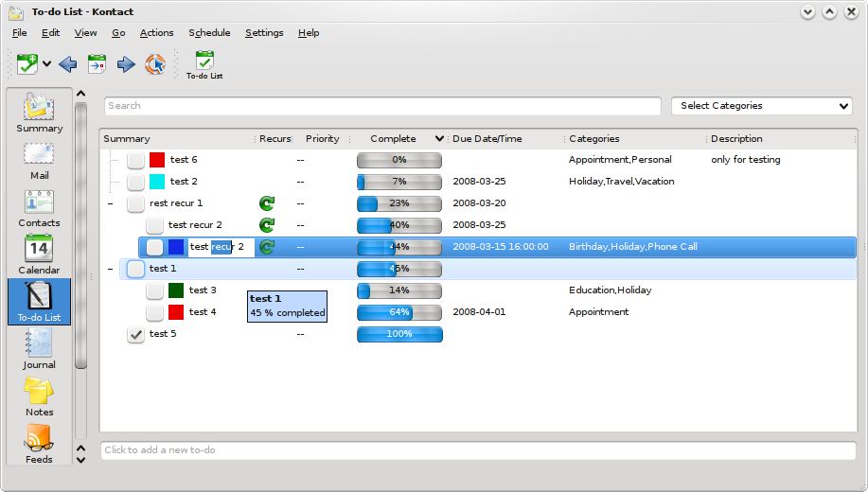Click the lifebuoy pointer toolbar icon

(x=155, y=64)
